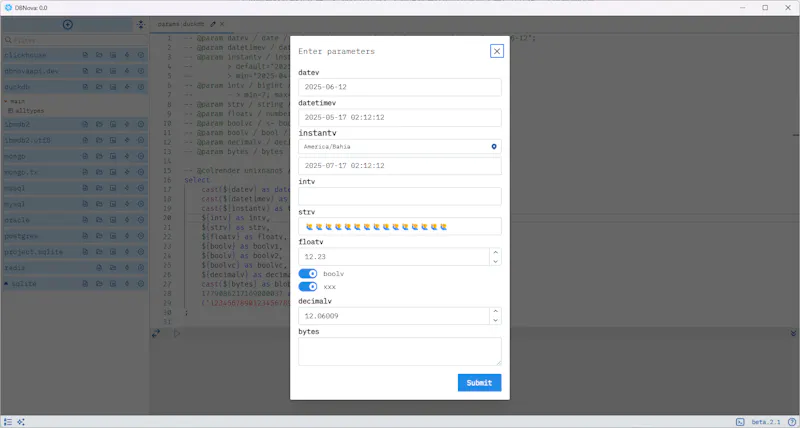
Task: Decrease floatv with the down arrow
Action: point(495,261)
